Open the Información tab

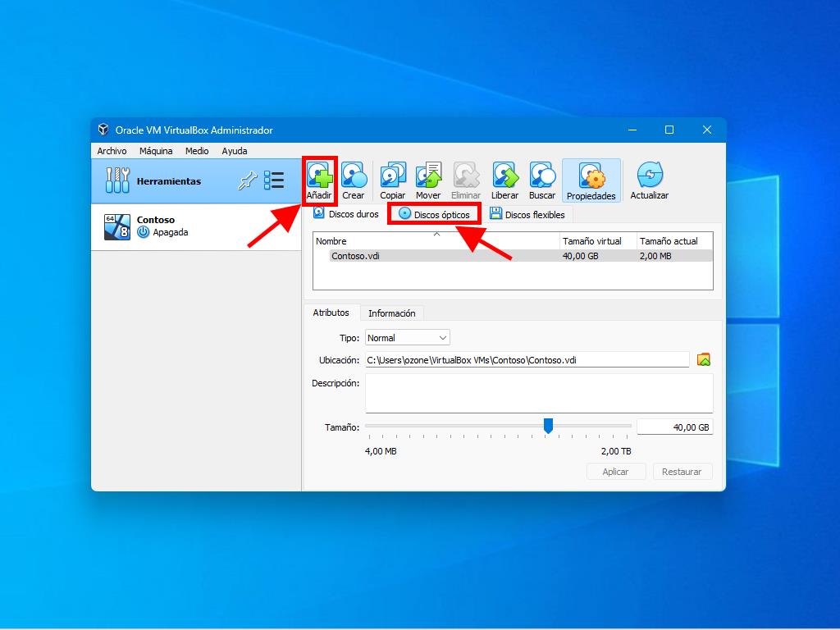pyautogui.click(x=391, y=313)
